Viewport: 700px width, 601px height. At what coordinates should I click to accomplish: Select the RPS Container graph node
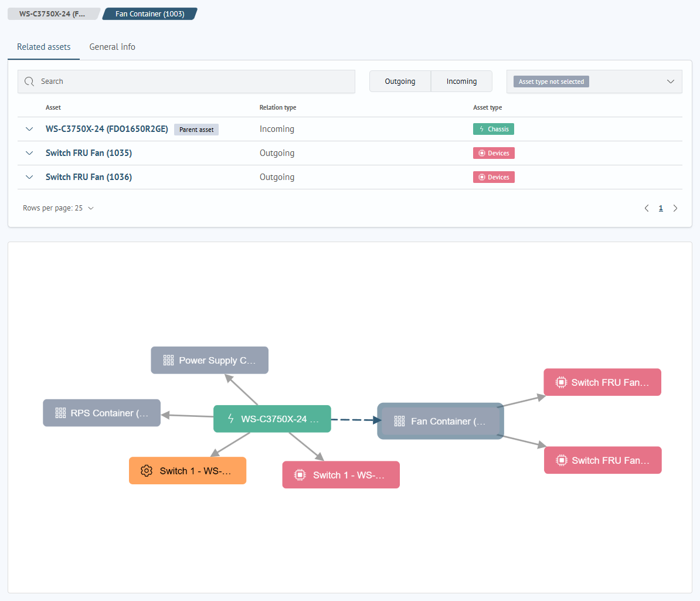pyautogui.click(x=102, y=413)
